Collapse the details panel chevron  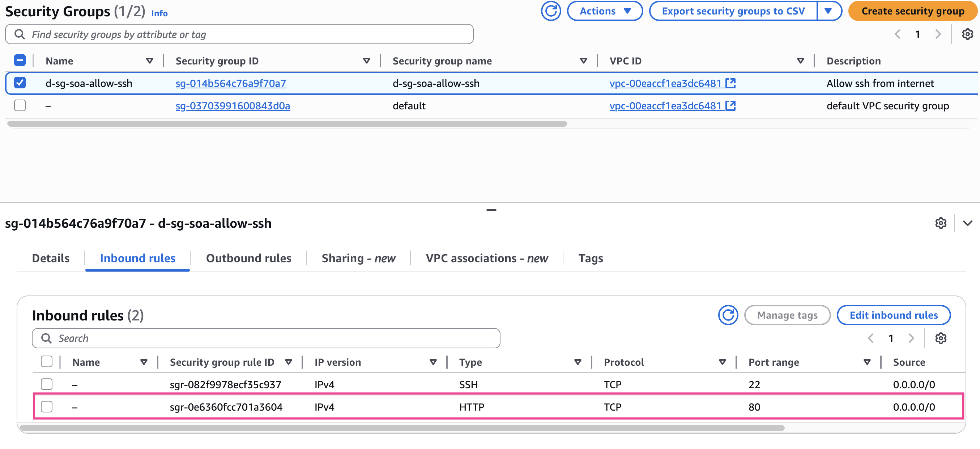967,223
